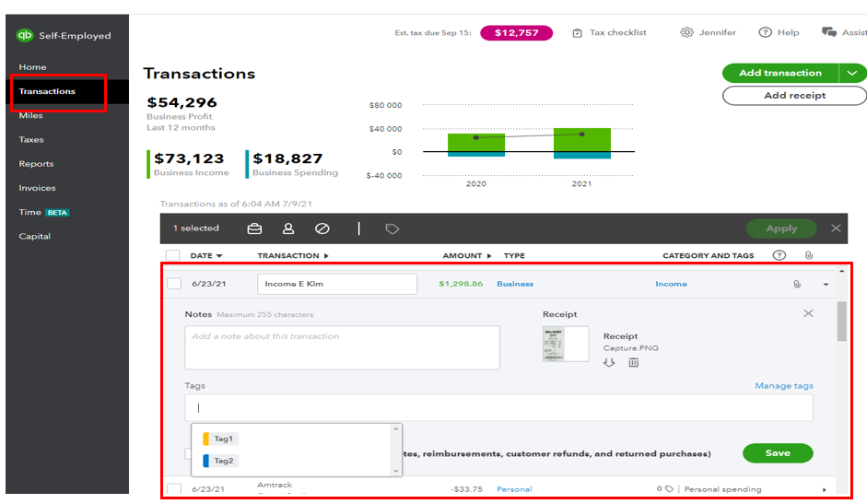Open the Assistant chat bubble icon

click(829, 32)
